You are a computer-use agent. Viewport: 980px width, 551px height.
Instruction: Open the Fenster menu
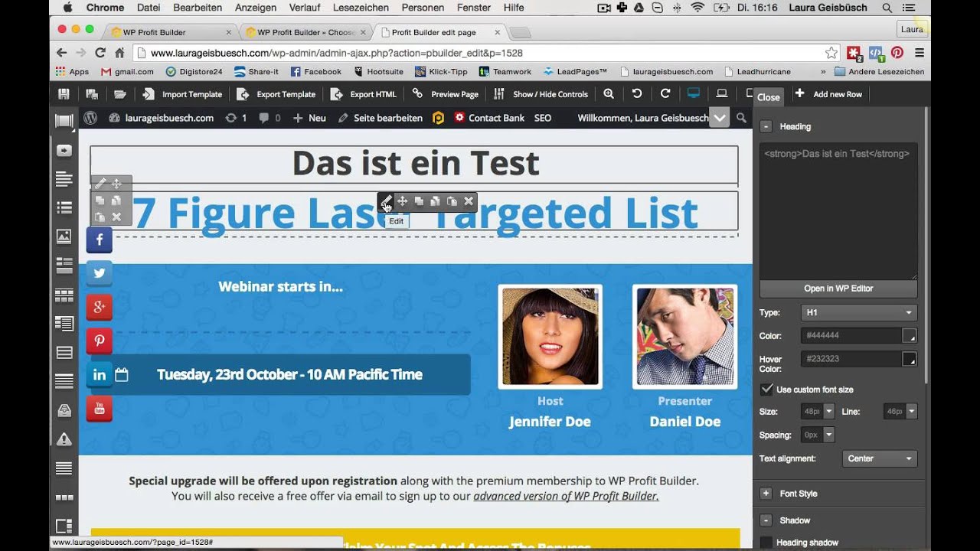click(473, 8)
